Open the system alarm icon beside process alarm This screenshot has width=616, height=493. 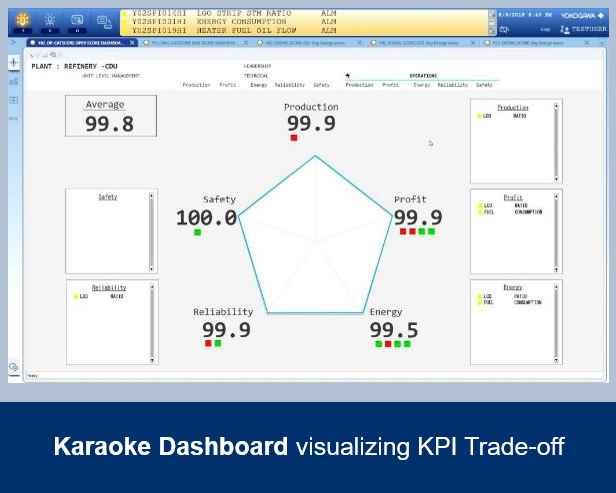(x=50, y=20)
